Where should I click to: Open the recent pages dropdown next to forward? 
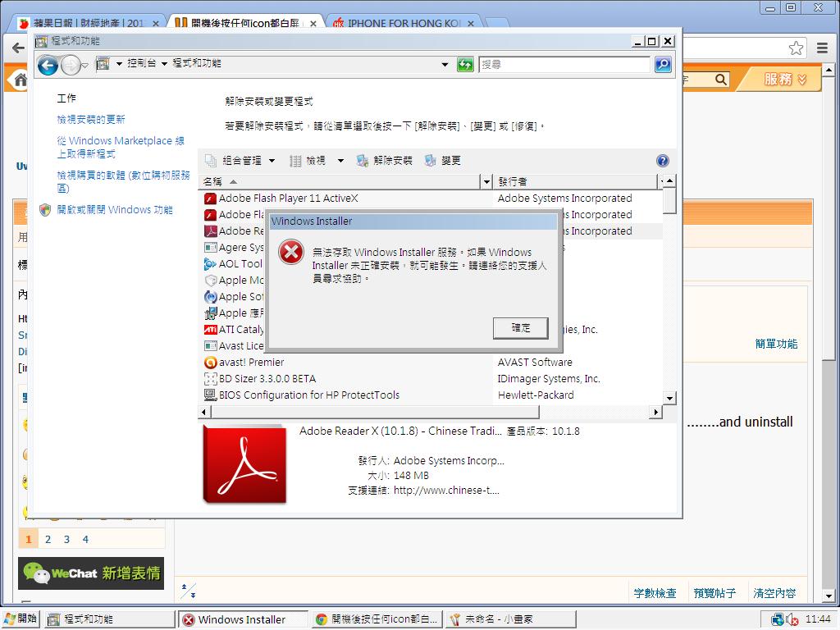tap(84, 66)
